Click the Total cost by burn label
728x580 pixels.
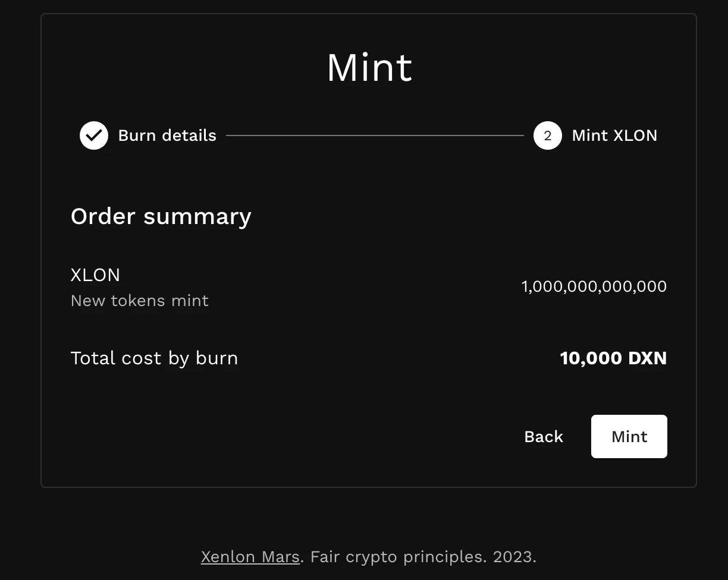point(154,358)
